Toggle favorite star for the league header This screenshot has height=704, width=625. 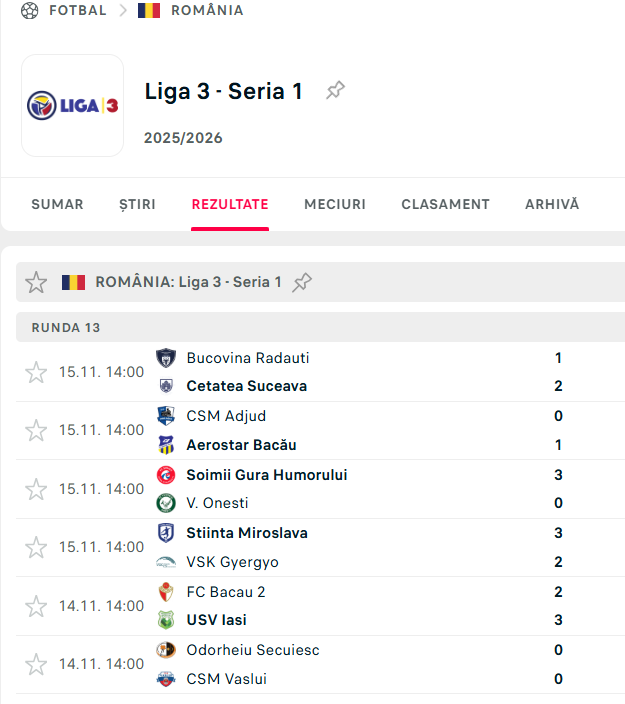click(x=36, y=282)
